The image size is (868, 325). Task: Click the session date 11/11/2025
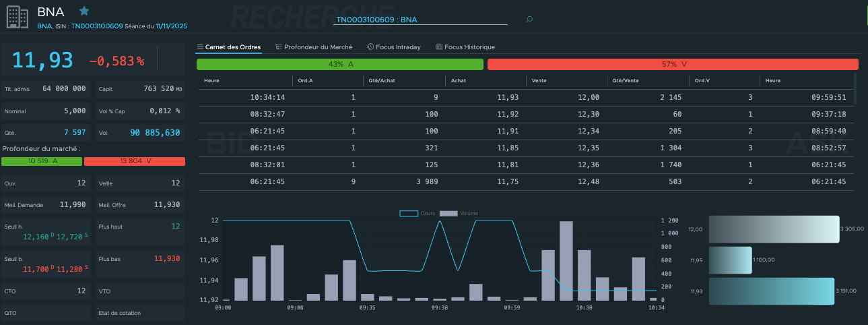tap(171, 26)
